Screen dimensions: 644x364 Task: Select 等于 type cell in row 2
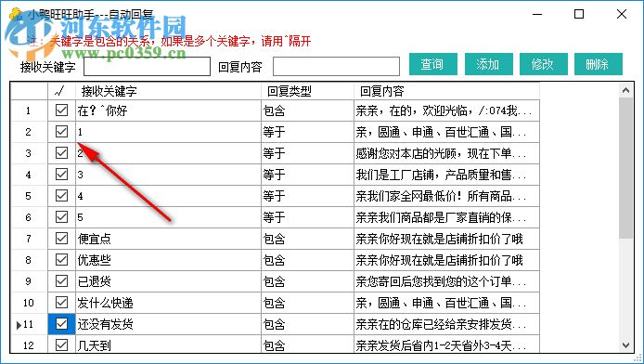point(307,132)
